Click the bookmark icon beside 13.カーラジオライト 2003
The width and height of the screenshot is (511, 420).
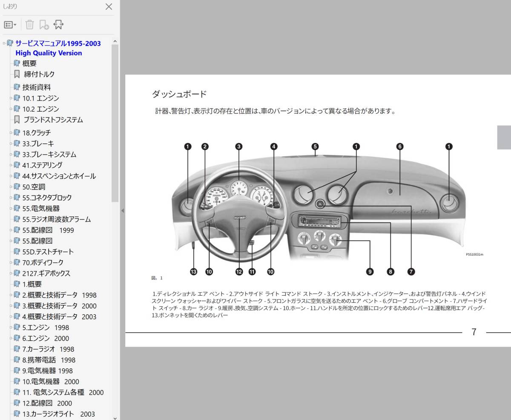pyautogui.click(x=17, y=414)
